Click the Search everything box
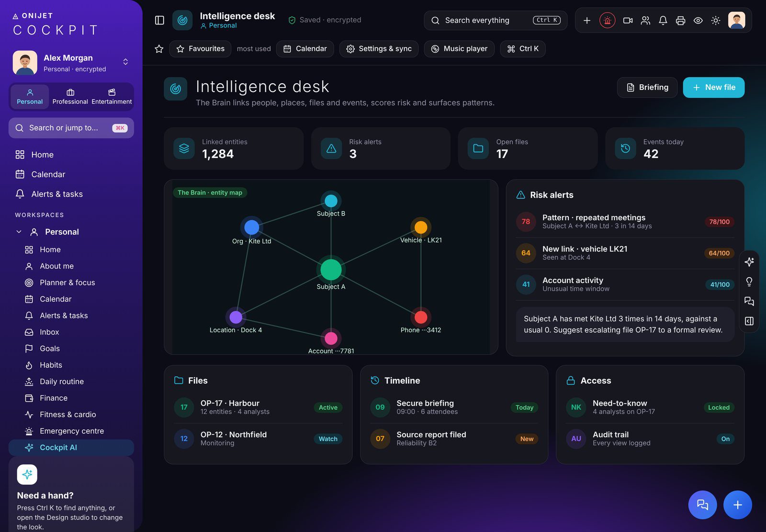The image size is (766, 532). click(496, 20)
